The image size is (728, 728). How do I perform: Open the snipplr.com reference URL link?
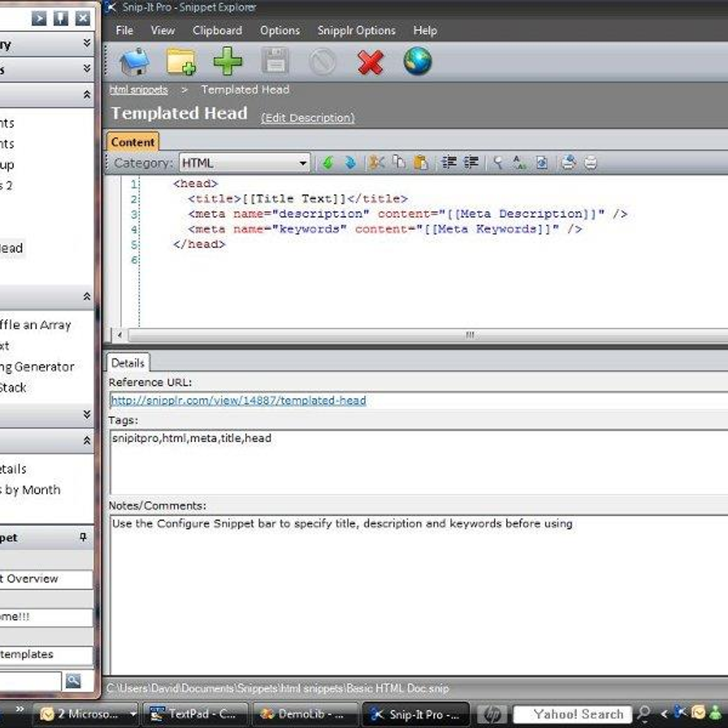238,400
